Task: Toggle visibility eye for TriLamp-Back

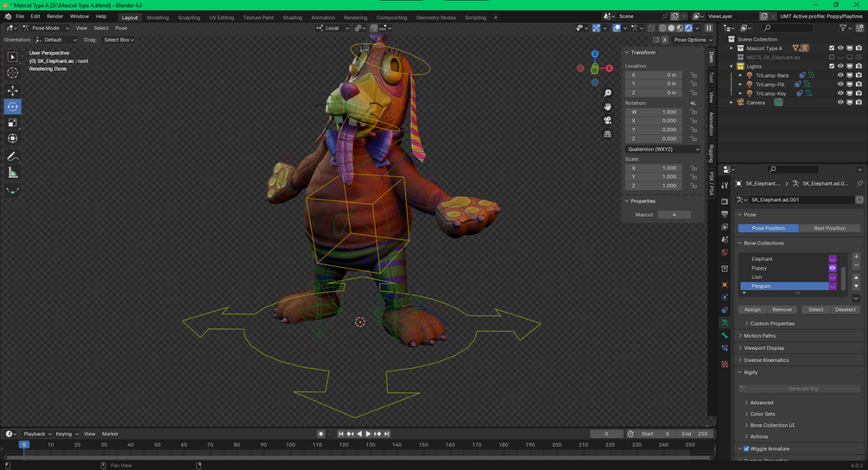Action: pyautogui.click(x=840, y=75)
